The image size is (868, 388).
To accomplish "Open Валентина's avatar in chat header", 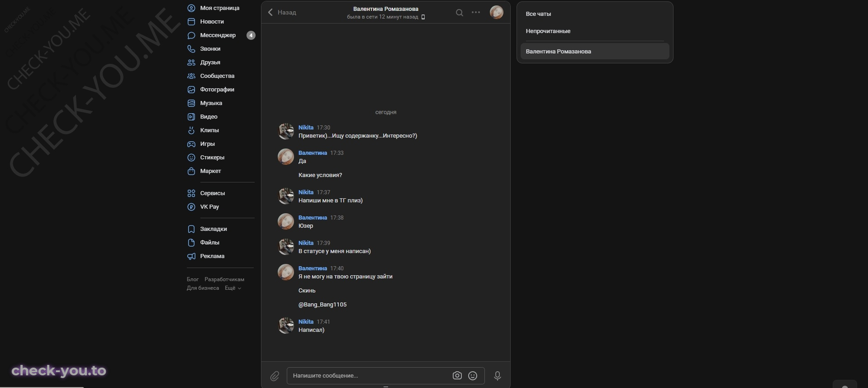I will 497,12.
